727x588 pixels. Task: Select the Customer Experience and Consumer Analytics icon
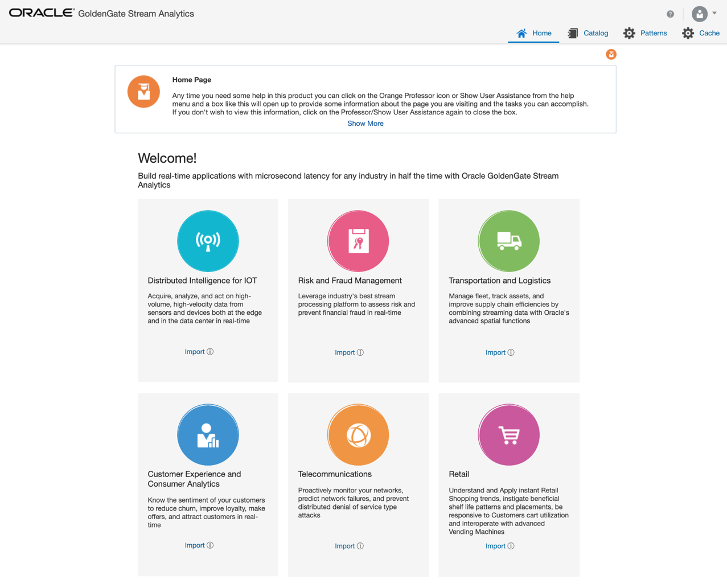coord(208,434)
